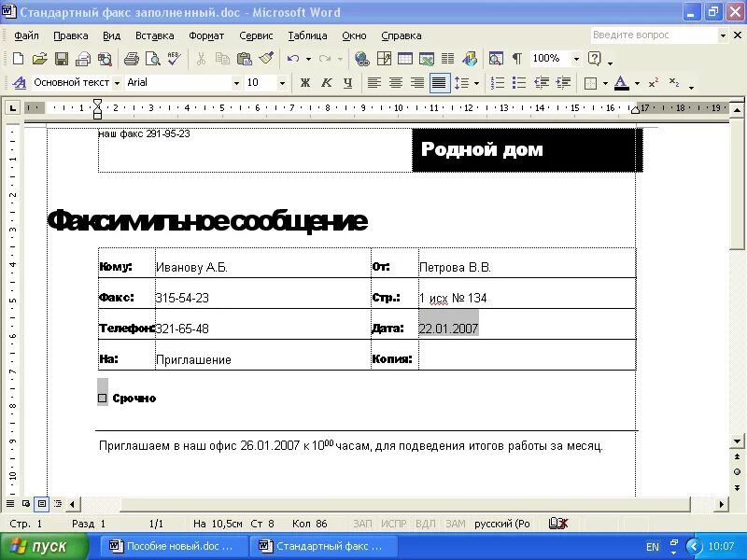The image size is (747, 560).
Task: Click the vertical scrollbar thumb
Action: (x=737, y=185)
